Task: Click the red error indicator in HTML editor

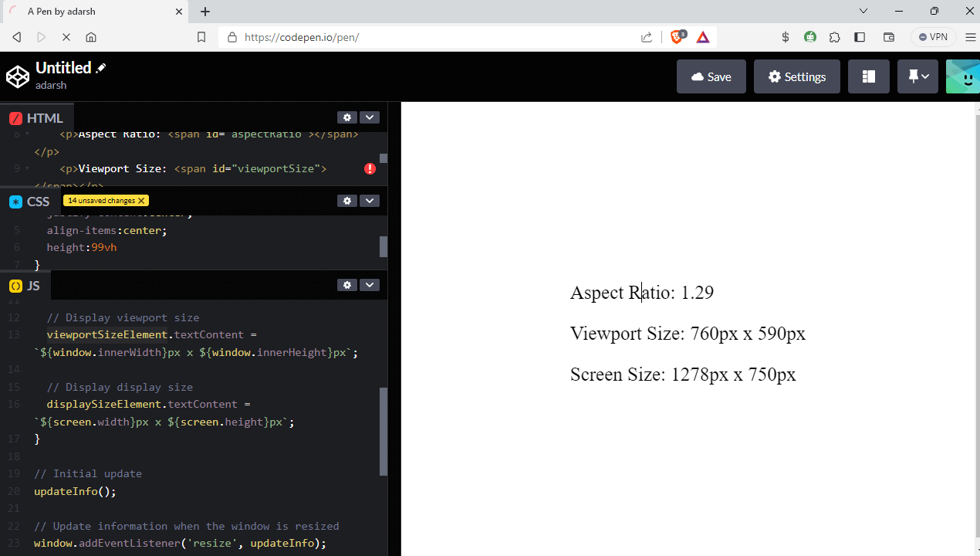Action: [369, 168]
